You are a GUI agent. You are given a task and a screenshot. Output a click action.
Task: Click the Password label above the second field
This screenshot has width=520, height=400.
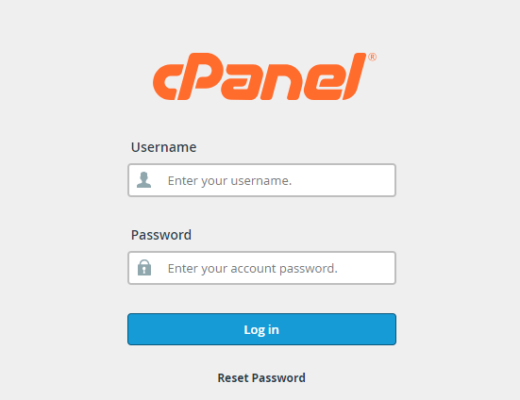click(x=161, y=235)
